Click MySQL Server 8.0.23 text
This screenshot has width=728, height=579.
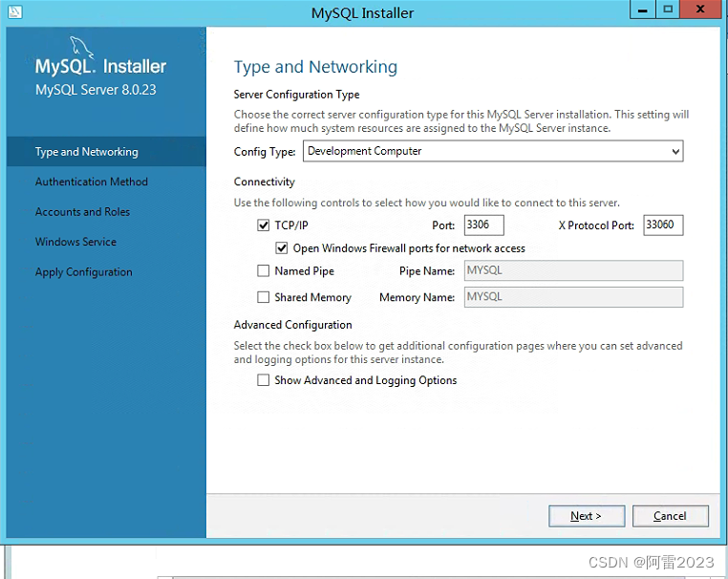point(96,90)
